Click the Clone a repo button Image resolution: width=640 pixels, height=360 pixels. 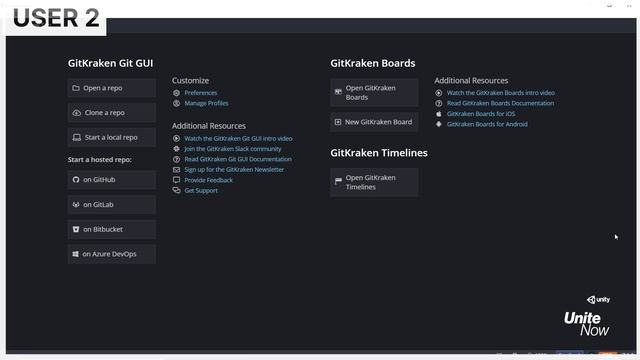111,113
